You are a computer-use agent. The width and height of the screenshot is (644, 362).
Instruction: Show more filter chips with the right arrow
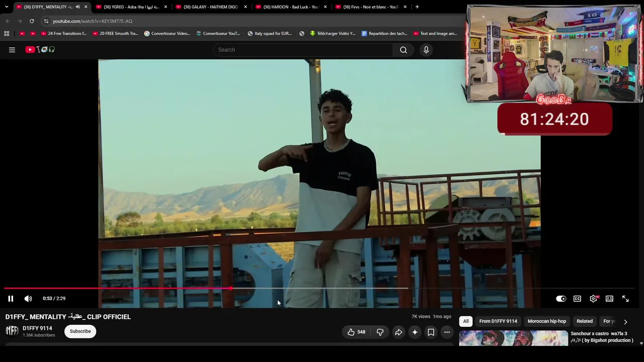click(x=625, y=322)
